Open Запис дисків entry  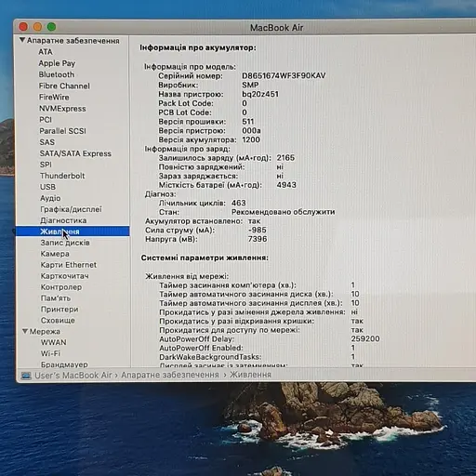pos(65,243)
